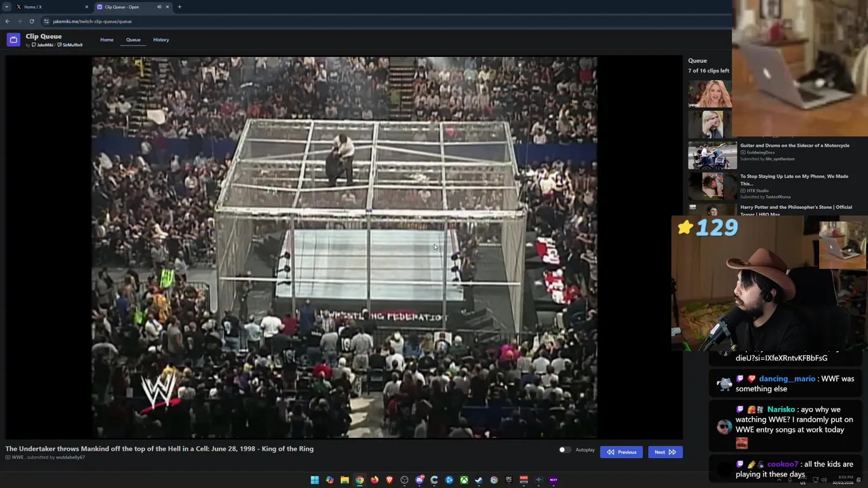The width and height of the screenshot is (868, 488).
Task: Switch to the Queue navigation tab
Action: 133,39
